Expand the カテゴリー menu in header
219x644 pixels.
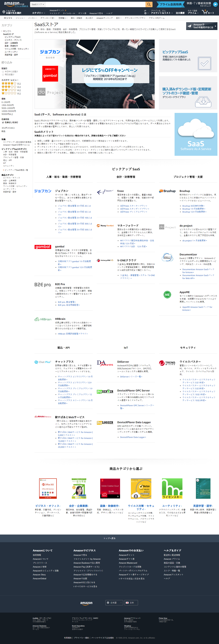tap(38, 13)
